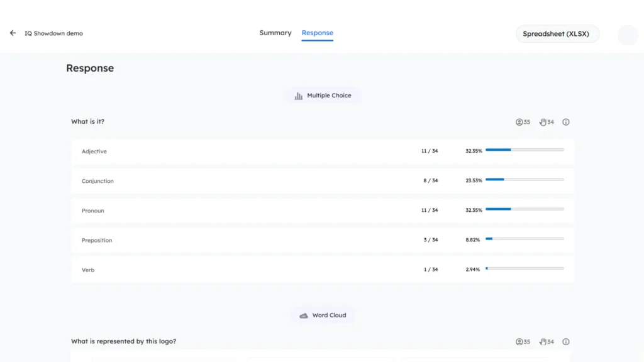
Task: Open info icon for 'What is it?' question
Action: (x=566, y=122)
